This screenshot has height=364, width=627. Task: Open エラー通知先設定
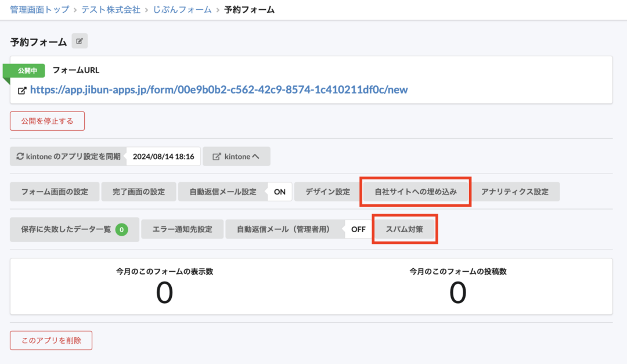181,229
